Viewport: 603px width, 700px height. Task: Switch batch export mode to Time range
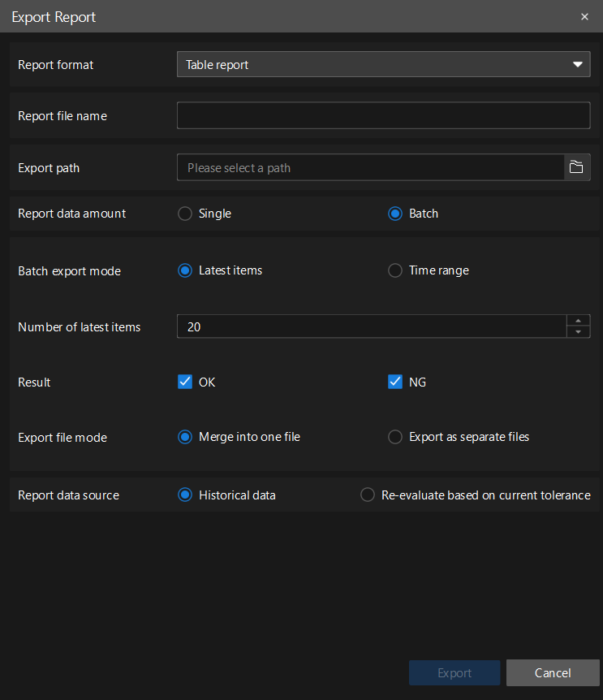pyautogui.click(x=395, y=270)
